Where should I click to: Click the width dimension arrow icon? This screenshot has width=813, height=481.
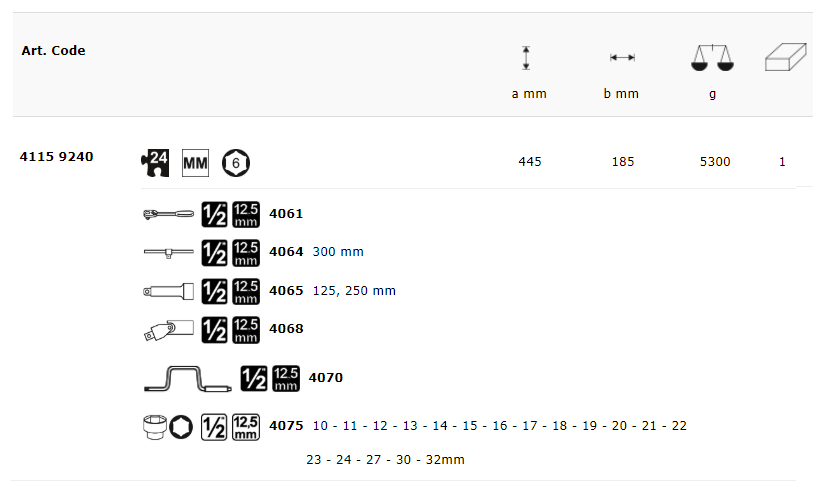622,58
